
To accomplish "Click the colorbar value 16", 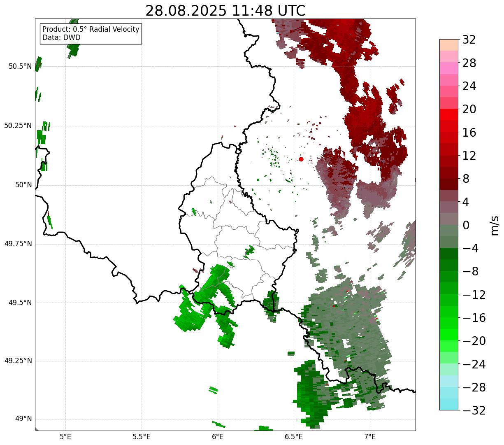I will [x=469, y=133].
